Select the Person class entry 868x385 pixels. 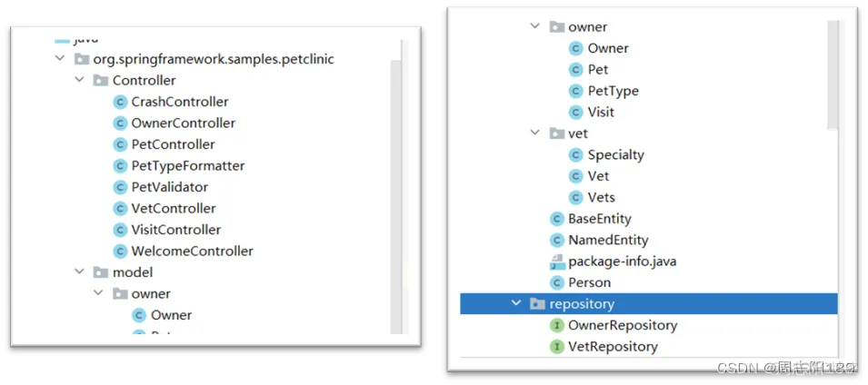click(590, 282)
